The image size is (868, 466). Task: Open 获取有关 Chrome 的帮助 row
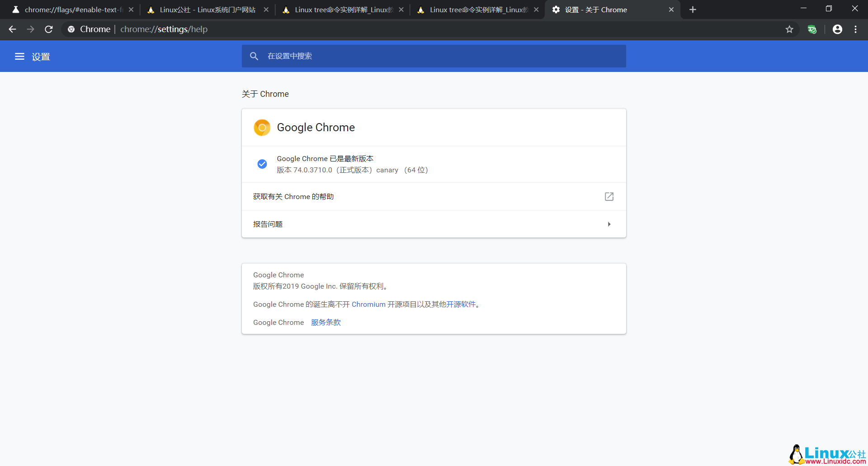pyautogui.click(x=434, y=196)
